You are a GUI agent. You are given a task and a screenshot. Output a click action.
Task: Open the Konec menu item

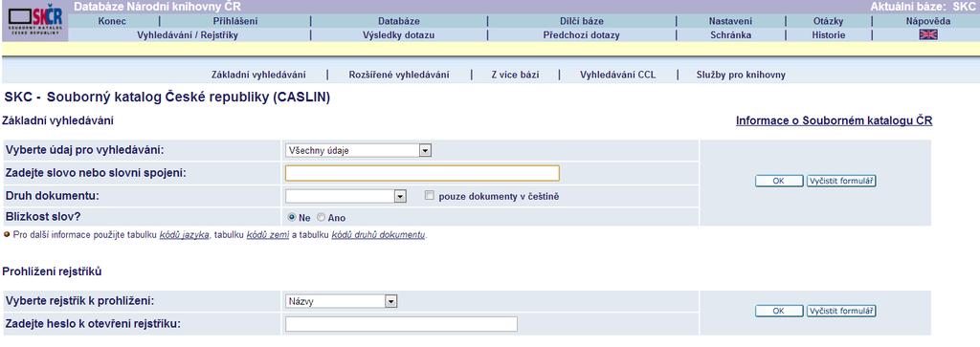pos(113,21)
